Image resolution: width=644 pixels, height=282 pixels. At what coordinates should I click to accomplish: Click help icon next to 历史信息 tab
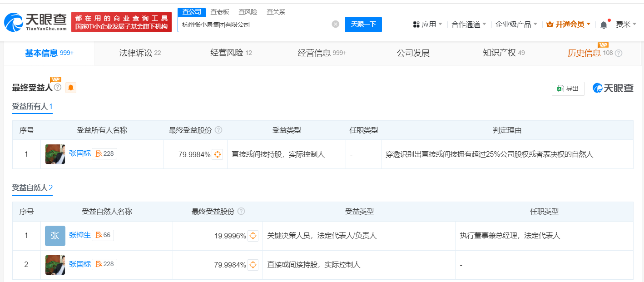coord(619,53)
